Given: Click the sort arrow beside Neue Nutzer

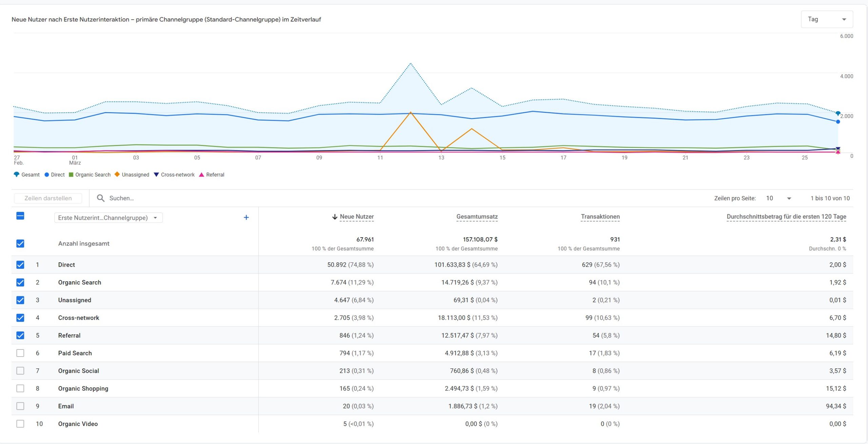Looking at the screenshot, I should click(x=334, y=217).
